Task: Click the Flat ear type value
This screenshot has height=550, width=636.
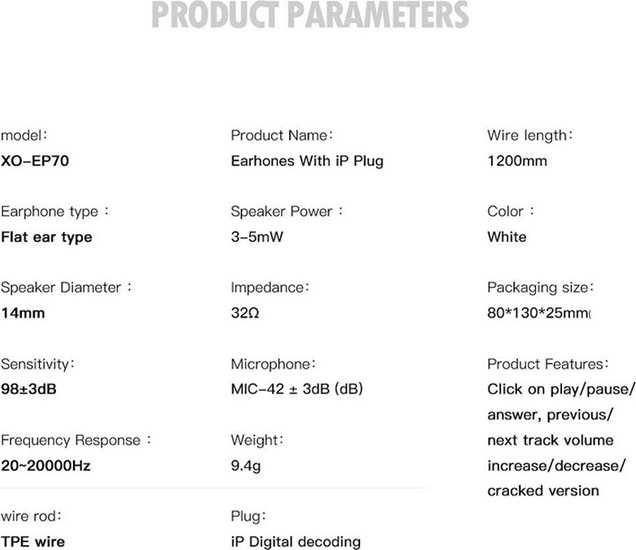Action: pyautogui.click(x=46, y=237)
